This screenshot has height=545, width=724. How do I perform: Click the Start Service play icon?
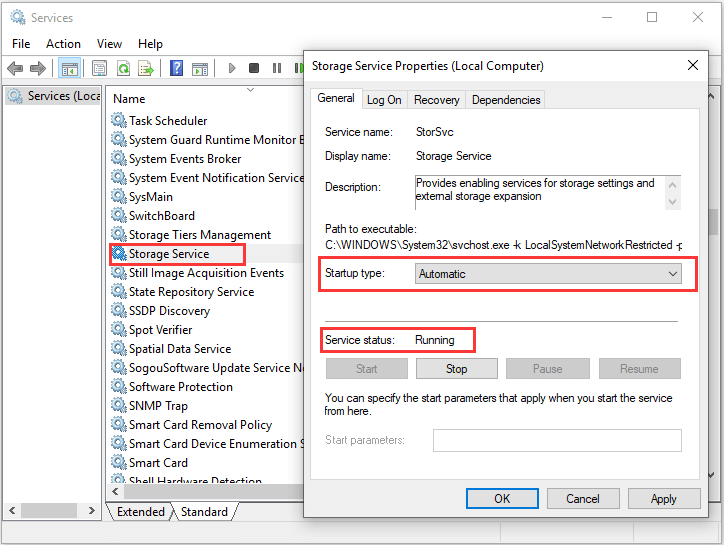pyautogui.click(x=232, y=68)
